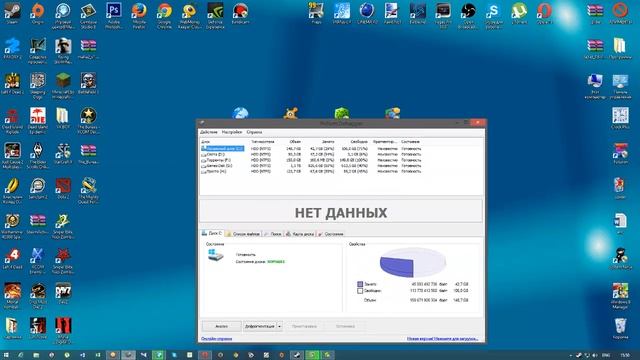The height and width of the screenshot is (360, 640).
Task: Switch to the Состояние tab
Action: pyautogui.click(x=331, y=234)
